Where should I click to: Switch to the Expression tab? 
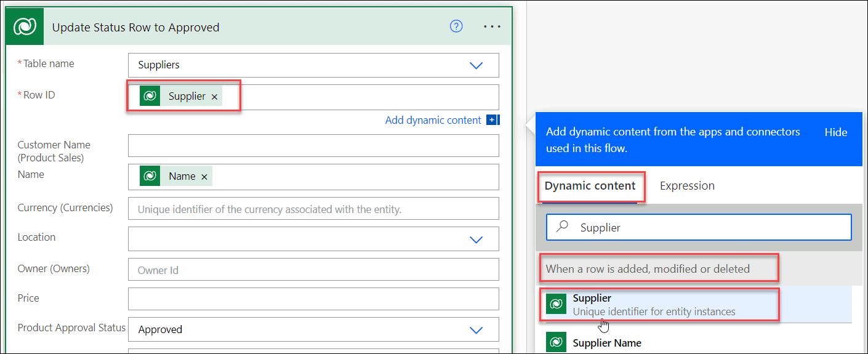pyautogui.click(x=687, y=185)
